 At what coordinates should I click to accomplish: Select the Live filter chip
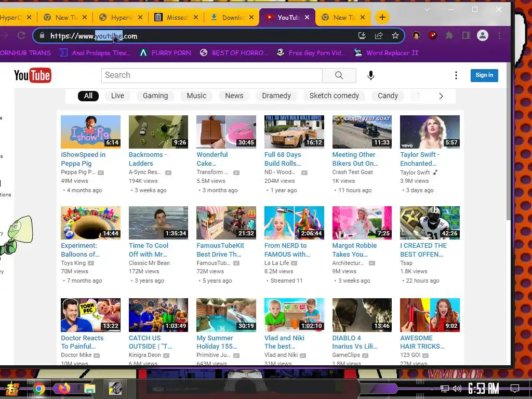click(117, 96)
